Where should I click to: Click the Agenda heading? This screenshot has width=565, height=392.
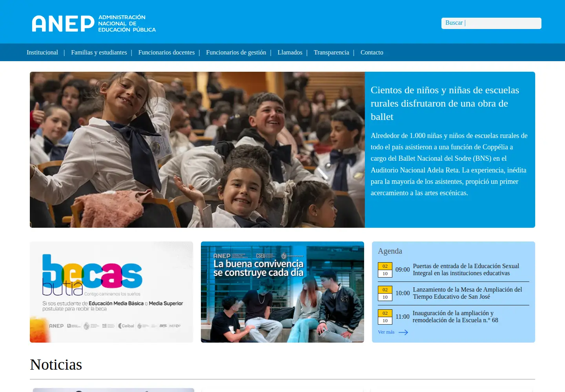390,251
